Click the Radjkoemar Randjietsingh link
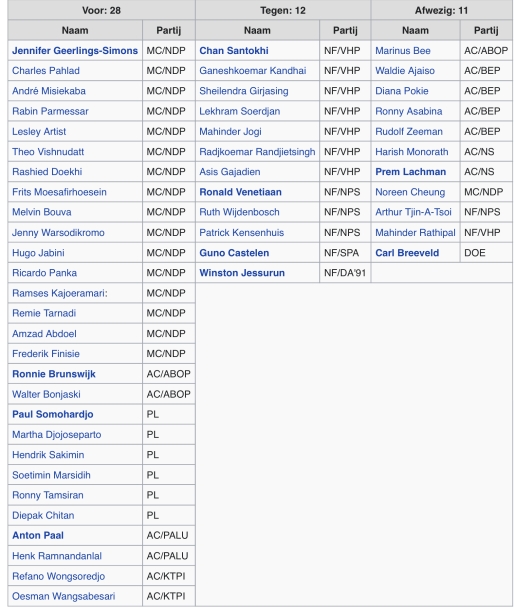 (257, 152)
